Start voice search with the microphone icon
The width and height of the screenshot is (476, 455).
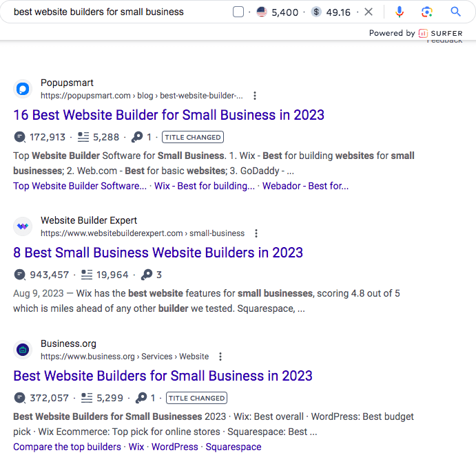click(x=400, y=12)
